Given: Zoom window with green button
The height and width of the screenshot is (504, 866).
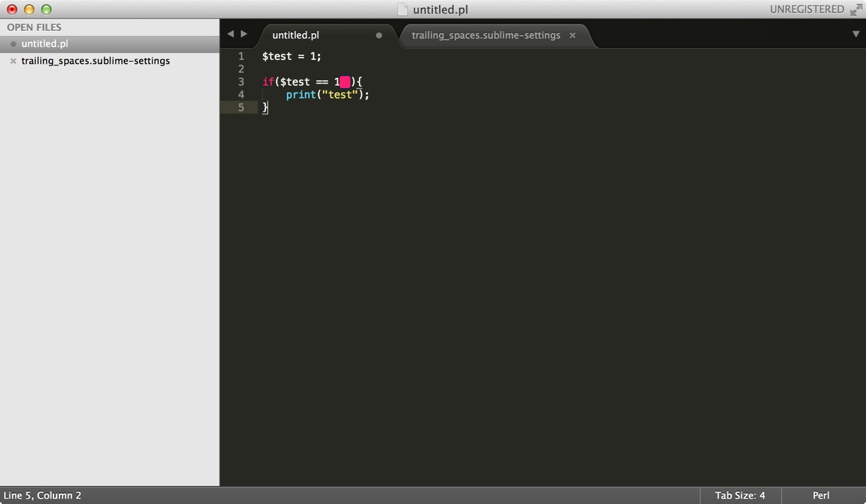Looking at the screenshot, I should [x=46, y=10].
